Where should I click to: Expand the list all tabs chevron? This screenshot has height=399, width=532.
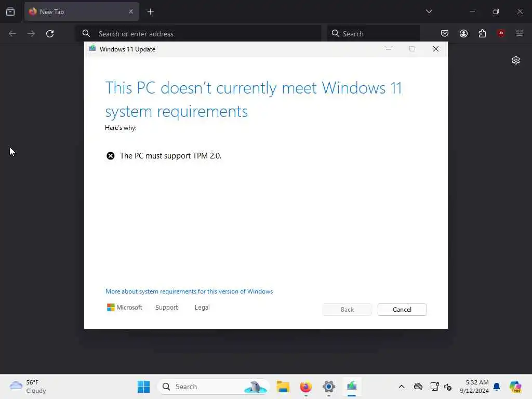point(429,11)
